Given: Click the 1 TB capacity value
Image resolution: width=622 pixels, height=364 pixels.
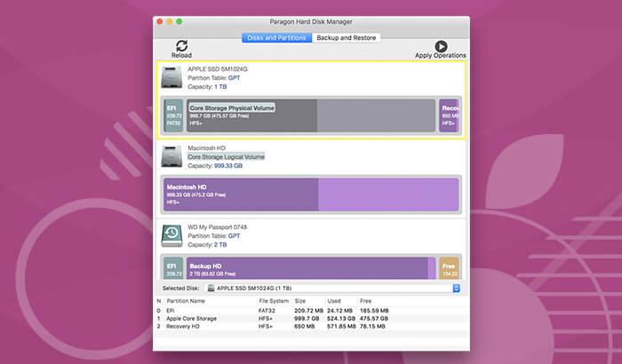Looking at the screenshot, I should click(220, 86).
